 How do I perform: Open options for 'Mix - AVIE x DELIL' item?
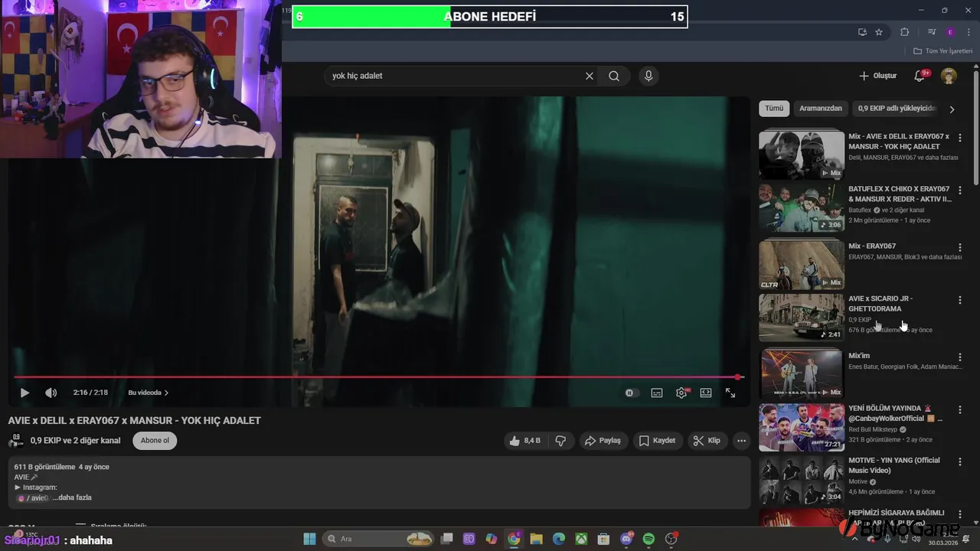pos(960,138)
